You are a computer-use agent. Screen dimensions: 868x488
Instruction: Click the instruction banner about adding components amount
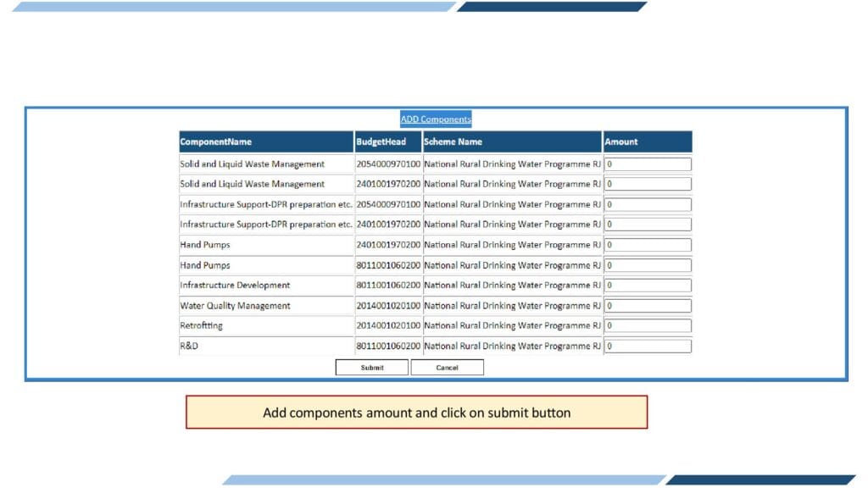point(415,412)
